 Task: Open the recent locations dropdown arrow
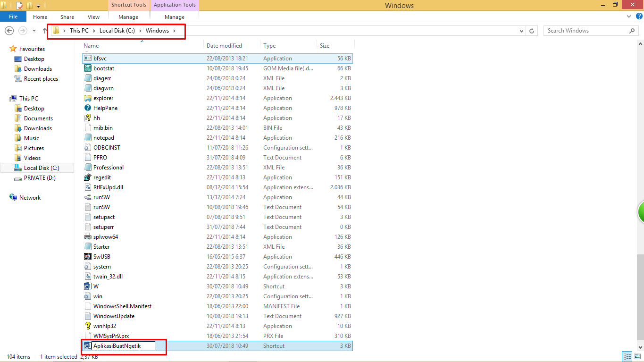pos(34,31)
